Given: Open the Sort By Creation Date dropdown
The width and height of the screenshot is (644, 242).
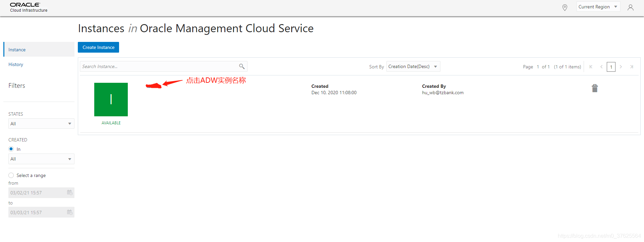Looking at the screenshot, I should (x=413, y=66).
